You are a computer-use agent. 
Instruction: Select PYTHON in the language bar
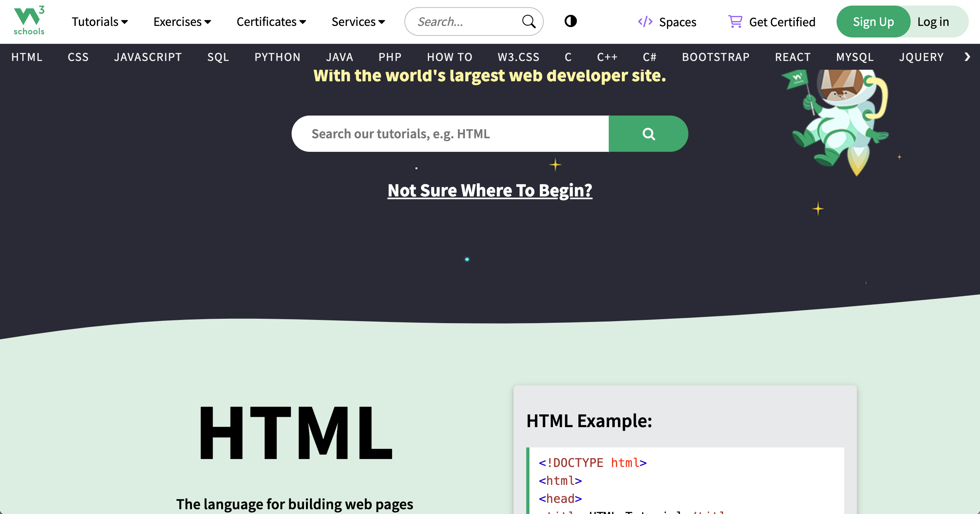(277, 57)
